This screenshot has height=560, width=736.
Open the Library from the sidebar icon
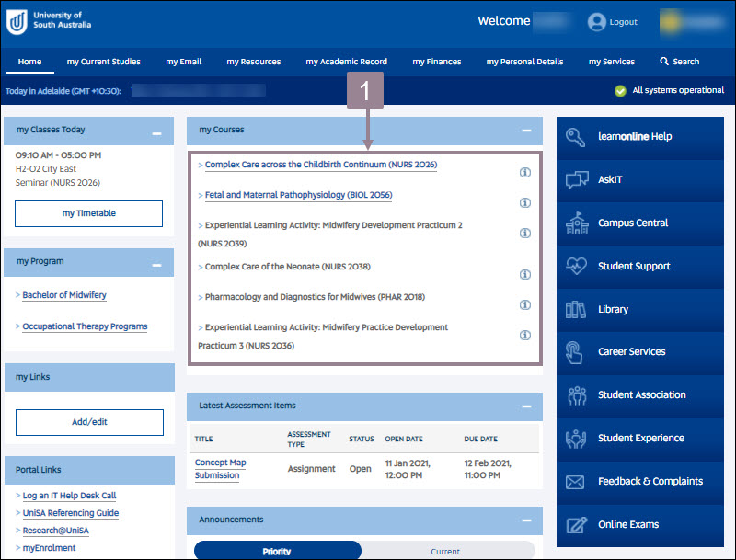tap(575, 309)
